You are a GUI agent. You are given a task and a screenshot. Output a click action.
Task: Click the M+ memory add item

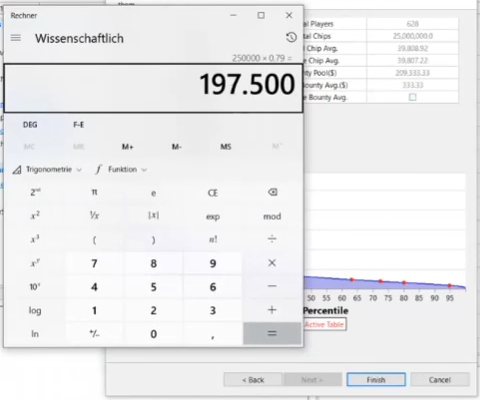127,147
